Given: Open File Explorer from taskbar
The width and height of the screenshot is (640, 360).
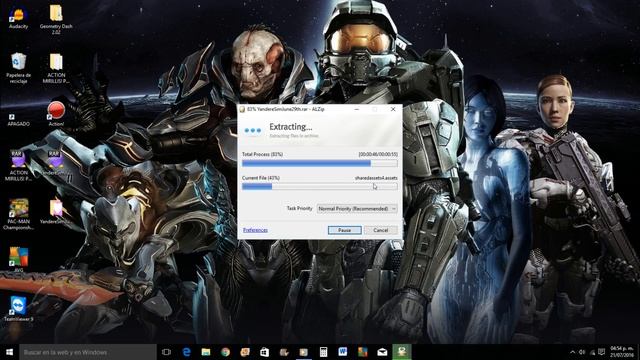Looking at the screenshot, I should (x=206, y=352).
